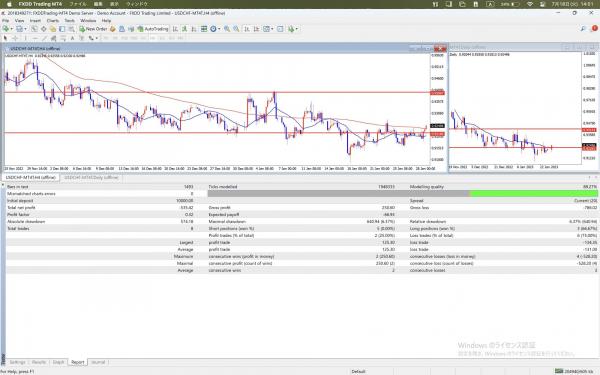Open the Periods clock dropdown arrow

[219, 29]
